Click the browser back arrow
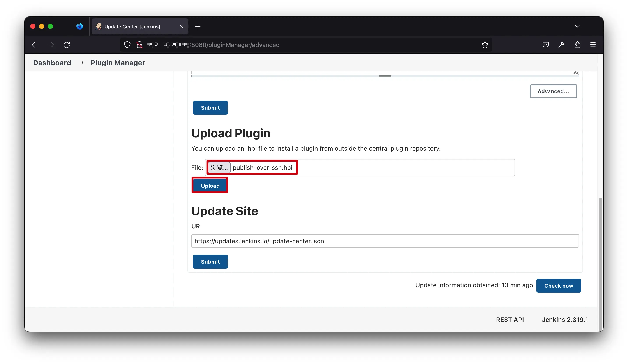 coord(35,45)
